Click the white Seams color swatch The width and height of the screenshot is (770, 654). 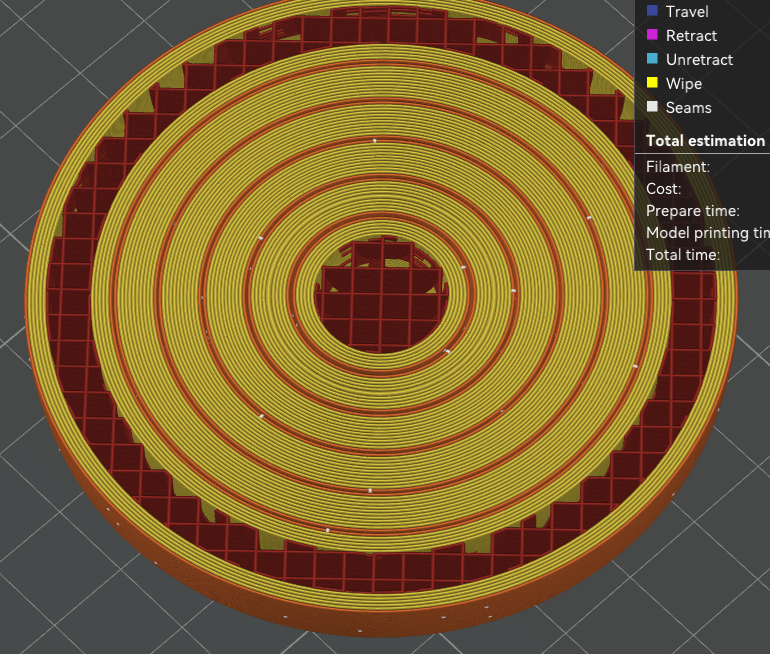coord(652,107)
